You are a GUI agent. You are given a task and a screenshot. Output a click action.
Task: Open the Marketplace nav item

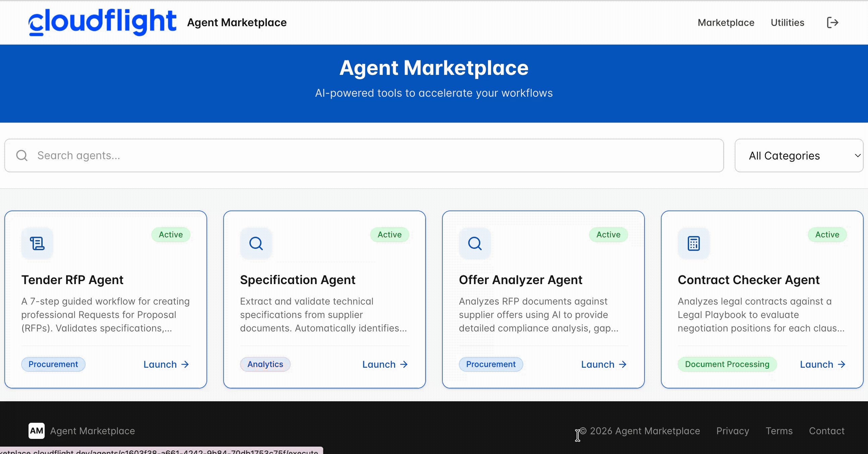pos(726,22)
